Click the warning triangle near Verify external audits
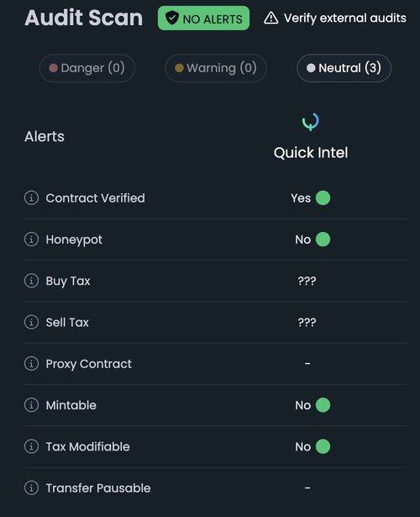420x517 pixels. tap(271, 18)
